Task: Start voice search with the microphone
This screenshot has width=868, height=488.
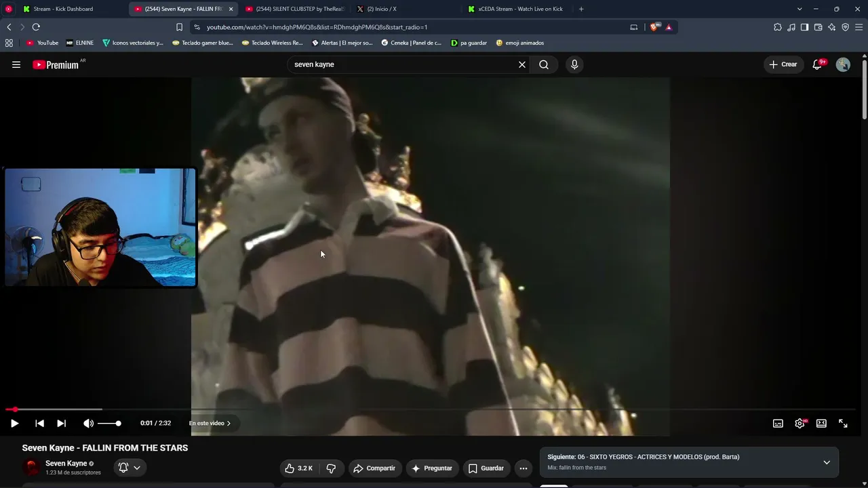Action: pos(574,64)
